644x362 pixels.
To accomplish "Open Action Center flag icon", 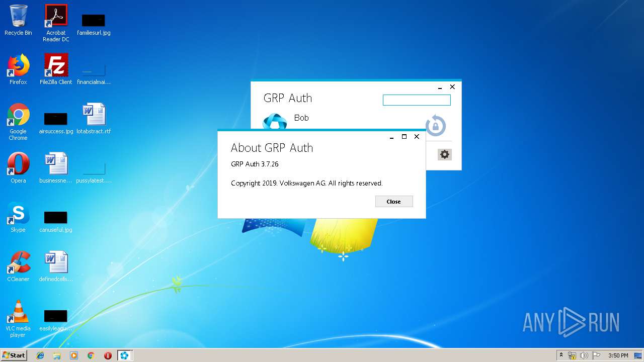I will click(x=596, y=355).
